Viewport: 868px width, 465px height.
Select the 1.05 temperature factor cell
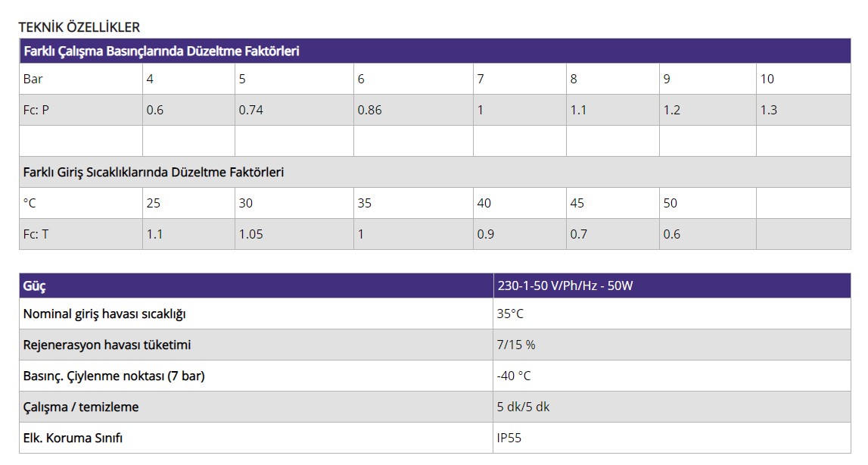click(251, 234)
